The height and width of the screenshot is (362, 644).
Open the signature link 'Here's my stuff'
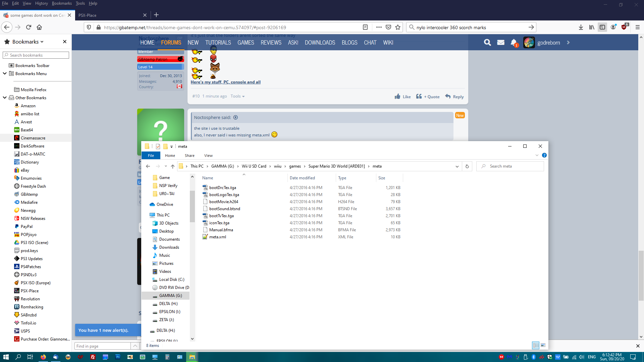(x=226, y=82)
